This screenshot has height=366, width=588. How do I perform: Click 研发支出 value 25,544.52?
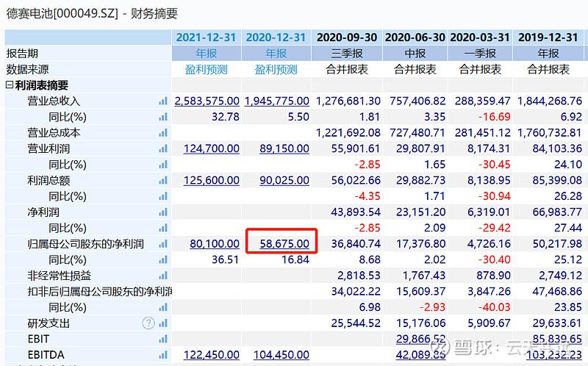356,323
